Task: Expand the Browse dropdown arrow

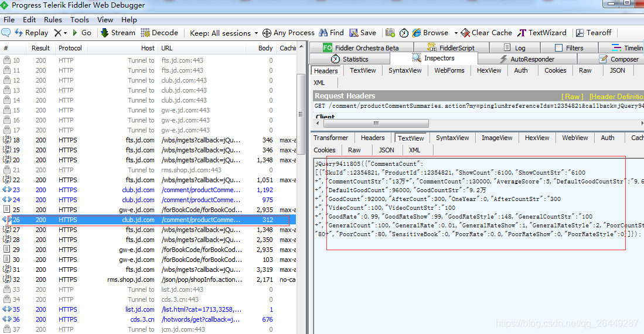Action: pyautogui.click(x=456, y=33)
